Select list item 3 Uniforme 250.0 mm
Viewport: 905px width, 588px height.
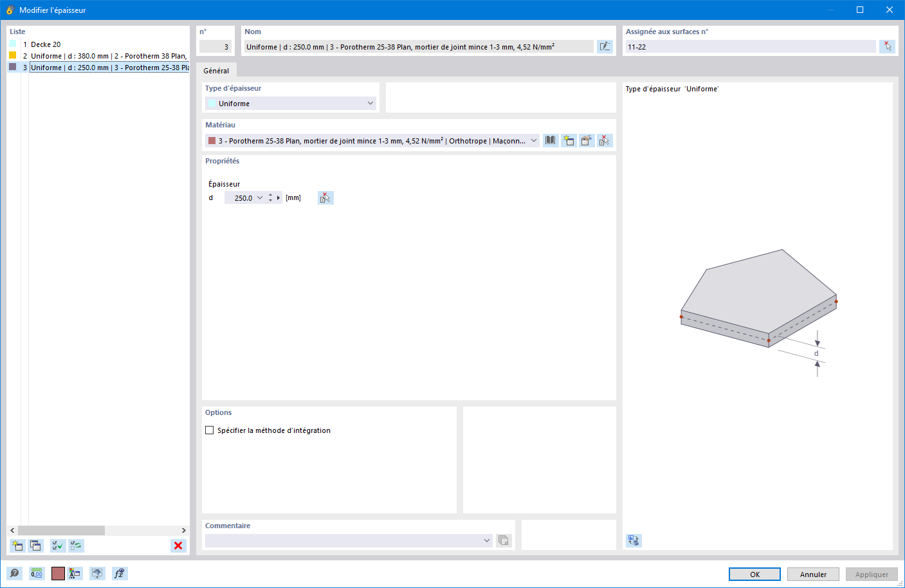click(x=98, y=68)
